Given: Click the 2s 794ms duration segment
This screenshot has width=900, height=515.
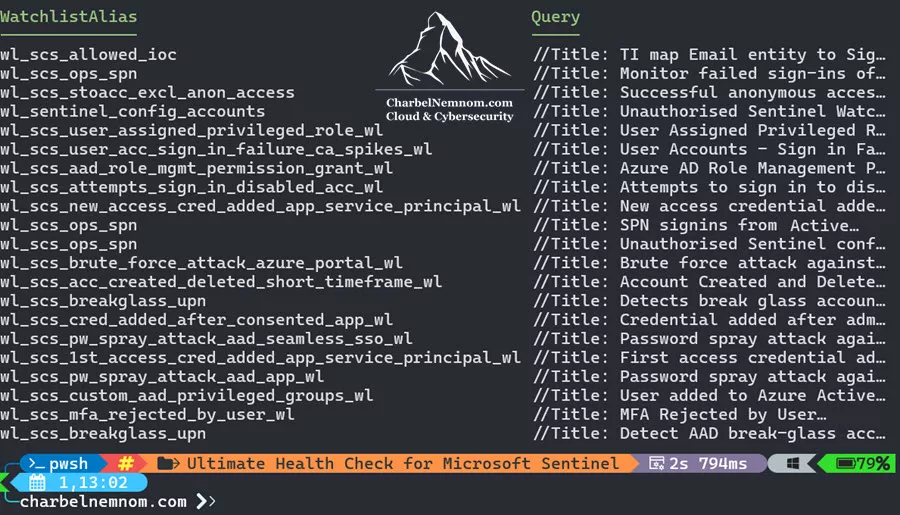Looking at the screenshot, I should (708, 463).
